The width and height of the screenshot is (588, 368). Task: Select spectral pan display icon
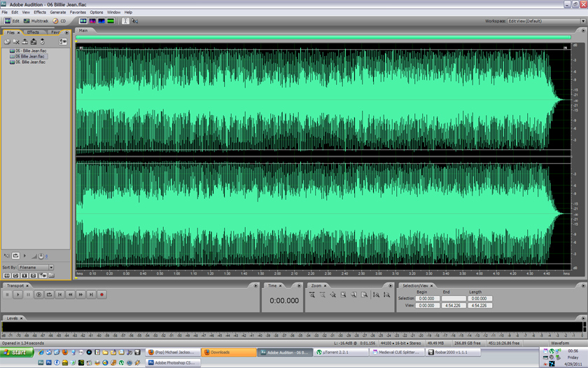tap(101, 21)
